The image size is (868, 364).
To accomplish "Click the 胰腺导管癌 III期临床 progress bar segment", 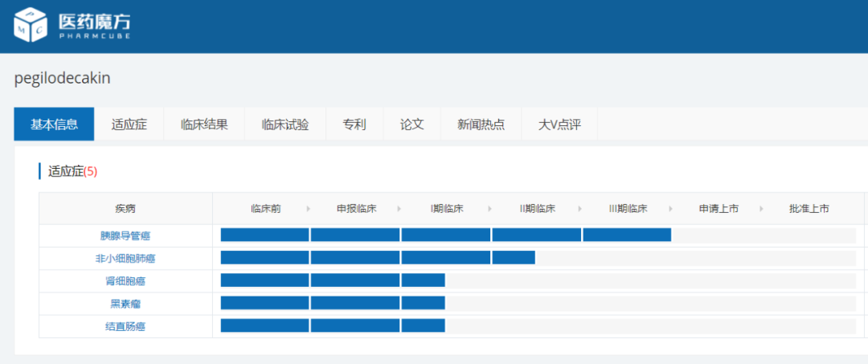I will pos(627,235).
